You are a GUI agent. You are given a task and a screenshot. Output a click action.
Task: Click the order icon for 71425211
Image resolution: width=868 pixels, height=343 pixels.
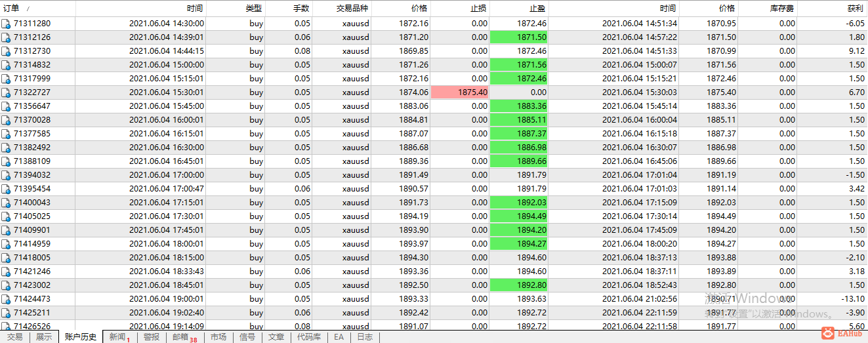click(x=6, y=313)
